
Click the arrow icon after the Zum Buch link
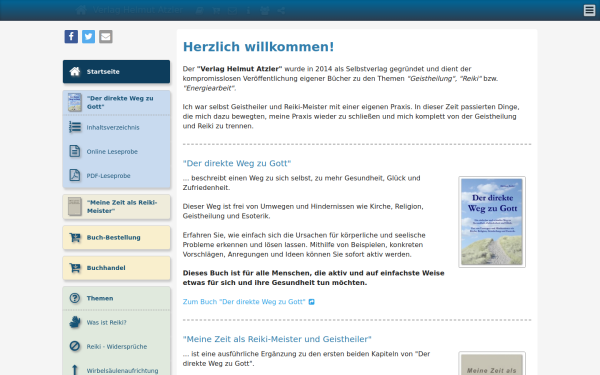coord(311,302)
